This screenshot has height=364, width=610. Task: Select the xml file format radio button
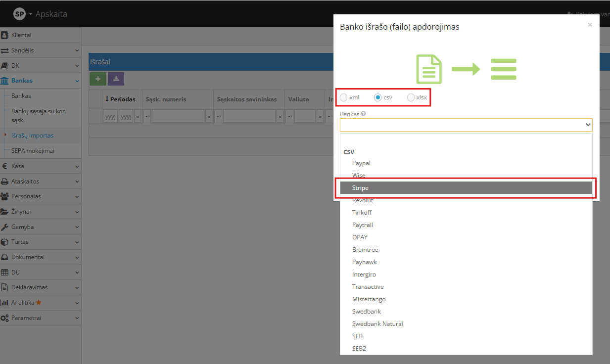[344, 97]
